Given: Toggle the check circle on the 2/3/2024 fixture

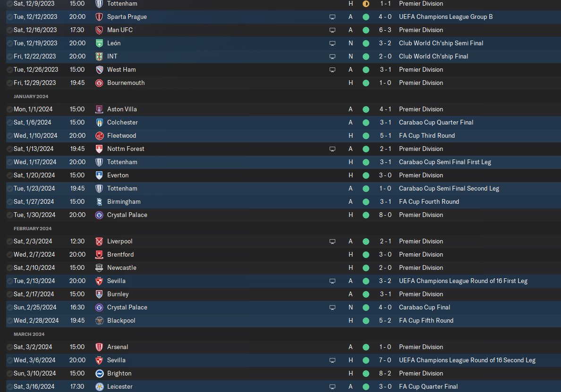Looking at the screenshot, I should click(9, 242).
